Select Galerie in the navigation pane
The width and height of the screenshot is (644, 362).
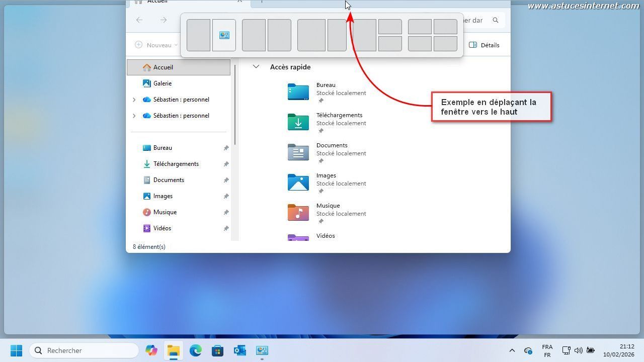pyautogui.click(x=163, y=83)
